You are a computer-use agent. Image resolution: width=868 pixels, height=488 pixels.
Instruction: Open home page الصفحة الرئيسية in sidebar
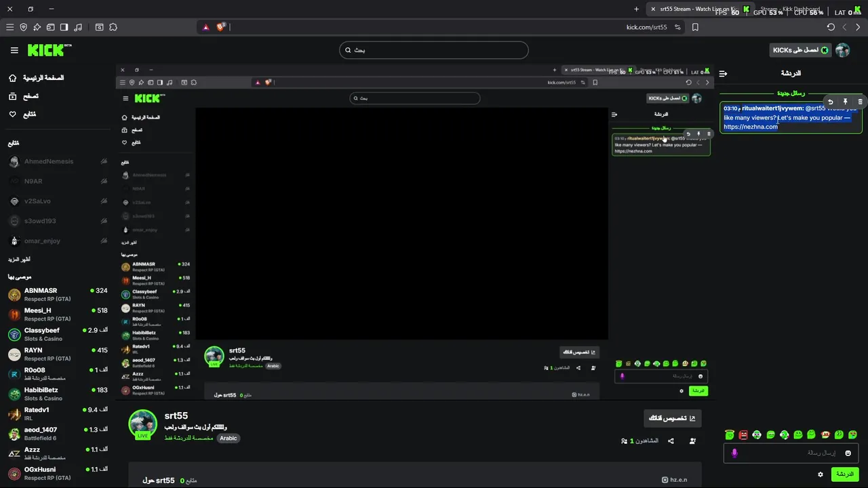[36, 78]
